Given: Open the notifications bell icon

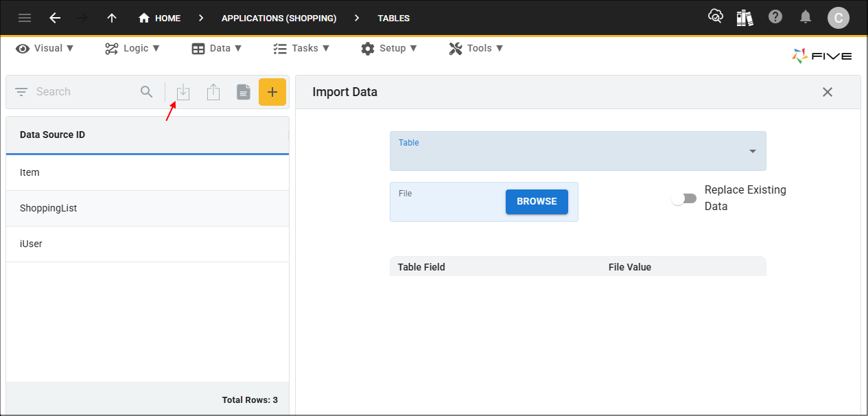Looking at the screenshot, I should coord(806,17).
